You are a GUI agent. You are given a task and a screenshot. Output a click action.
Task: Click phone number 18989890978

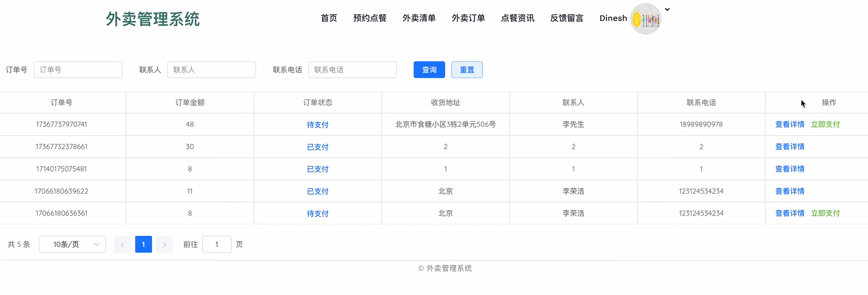coord(701,125)
